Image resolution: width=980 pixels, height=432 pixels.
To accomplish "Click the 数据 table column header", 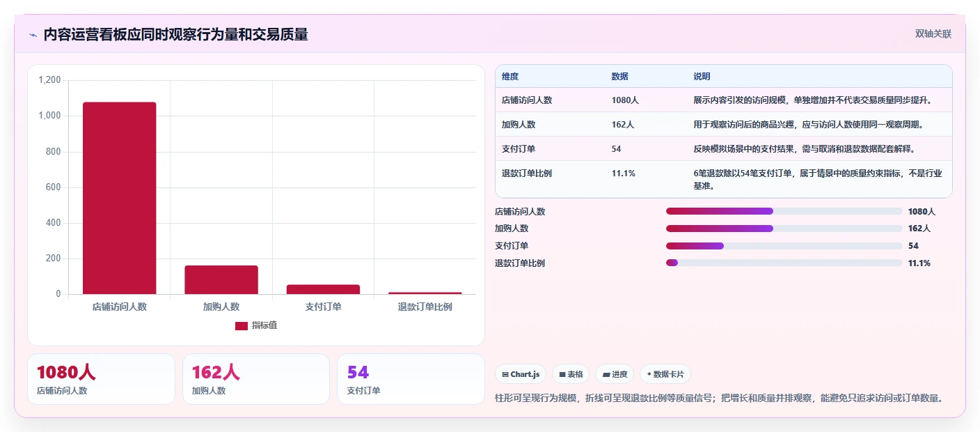I will pos(620,77).
